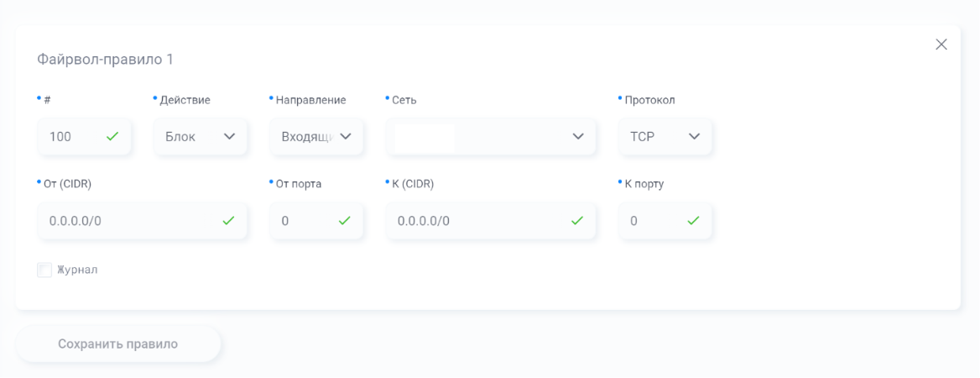Click the Журнал label text
Screen dimensions: 980x378
[x=77, y=270]
